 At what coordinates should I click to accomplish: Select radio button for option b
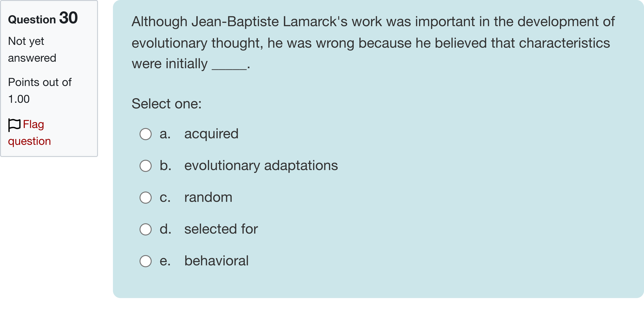click(x=146, y=166)
